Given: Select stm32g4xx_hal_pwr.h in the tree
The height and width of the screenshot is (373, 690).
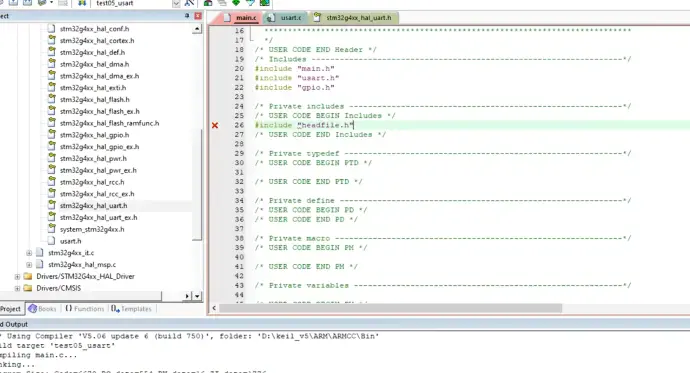Looking at the screenshot, I should [x=93, y=159].
